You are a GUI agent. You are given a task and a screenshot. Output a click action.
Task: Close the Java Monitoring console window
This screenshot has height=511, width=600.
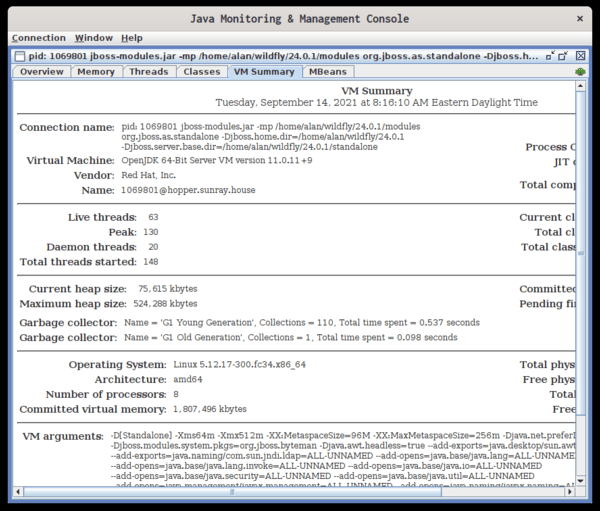coord(582,17)
